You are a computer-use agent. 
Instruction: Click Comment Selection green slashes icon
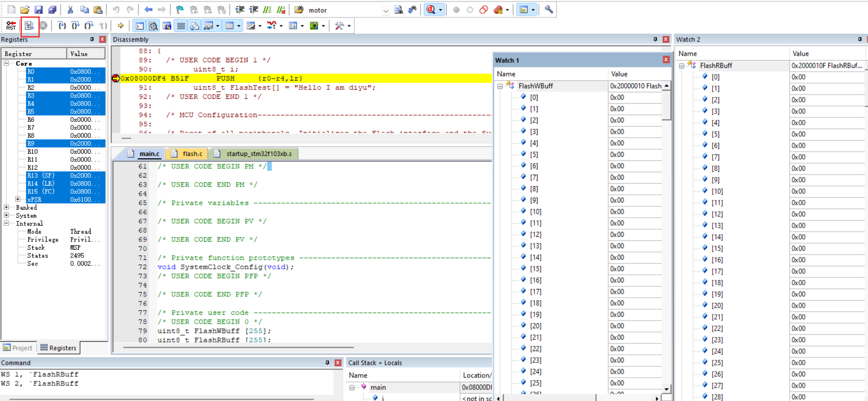267,10
